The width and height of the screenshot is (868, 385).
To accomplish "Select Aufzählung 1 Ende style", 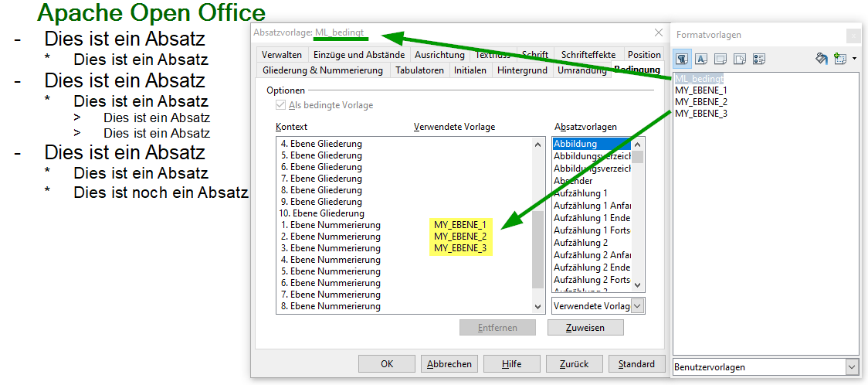I will [592, 218].
